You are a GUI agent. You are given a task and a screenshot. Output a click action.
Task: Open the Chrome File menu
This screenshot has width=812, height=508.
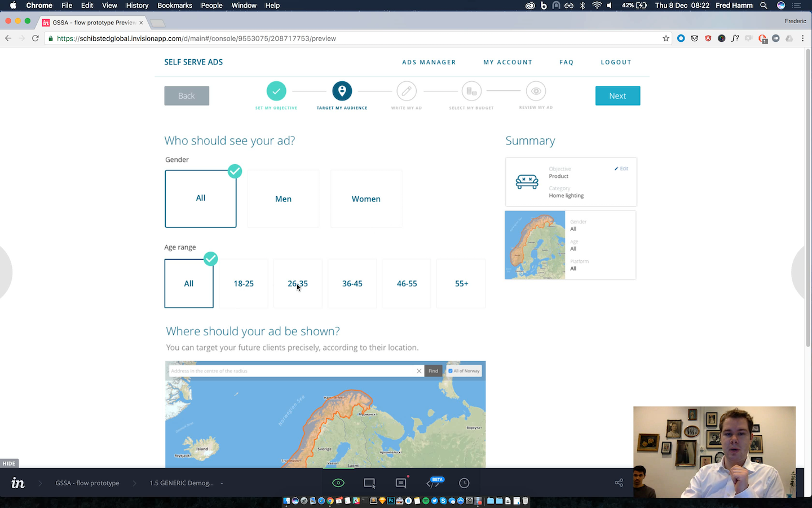pos(67,5)
